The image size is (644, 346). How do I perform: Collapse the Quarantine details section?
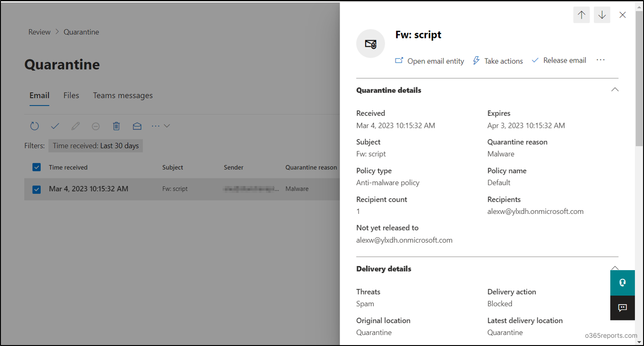click(615, 90)
